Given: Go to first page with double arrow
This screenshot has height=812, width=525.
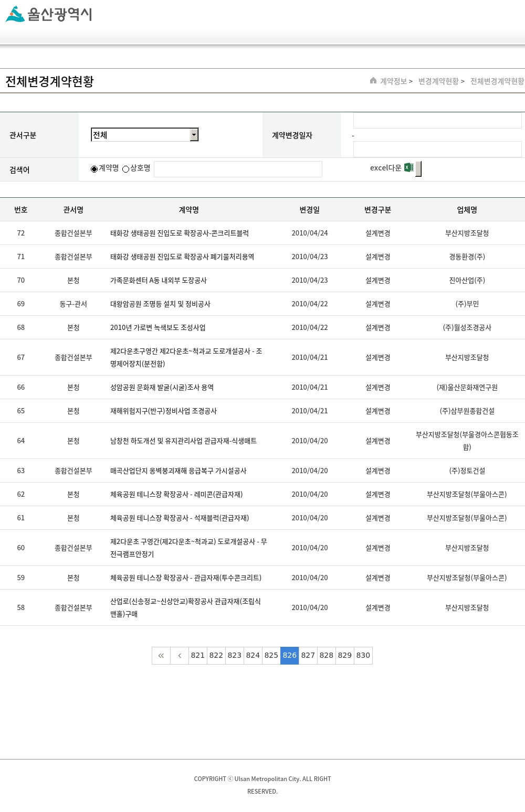Looking at the screenshot, I should 161,656.
